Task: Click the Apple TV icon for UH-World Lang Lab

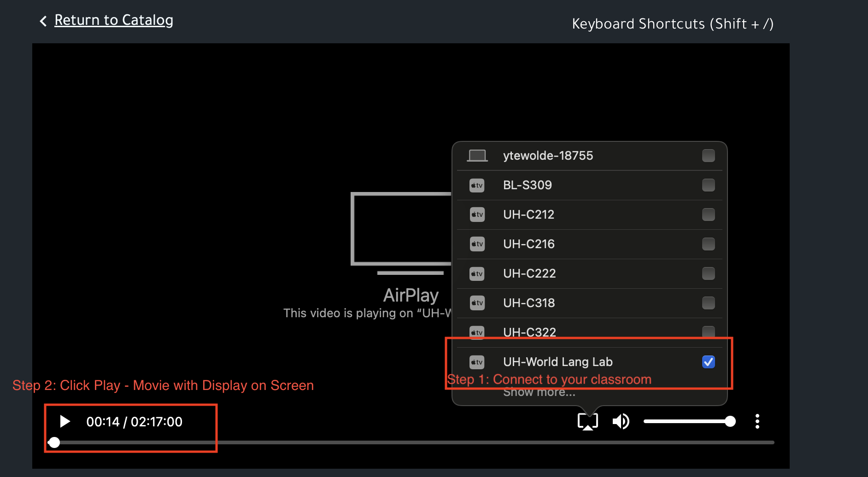Action: [477, 362]
